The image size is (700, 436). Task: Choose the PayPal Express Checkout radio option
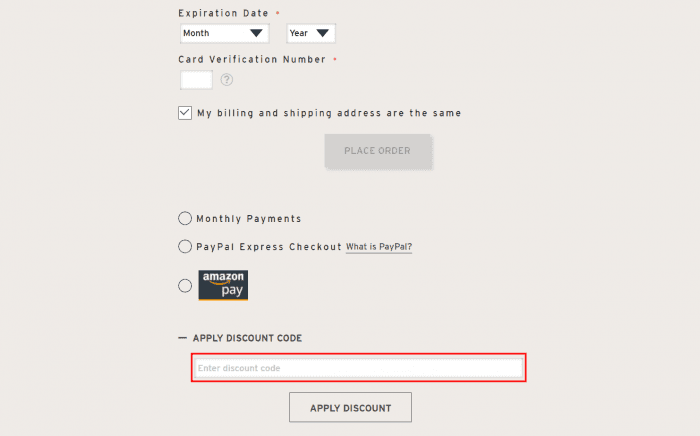pos(185,246)
